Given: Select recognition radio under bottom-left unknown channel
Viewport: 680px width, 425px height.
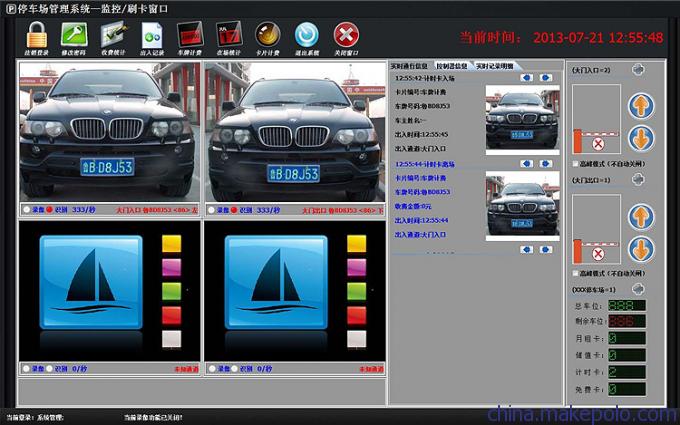Looking at the screenshot, I should (49, 369).
